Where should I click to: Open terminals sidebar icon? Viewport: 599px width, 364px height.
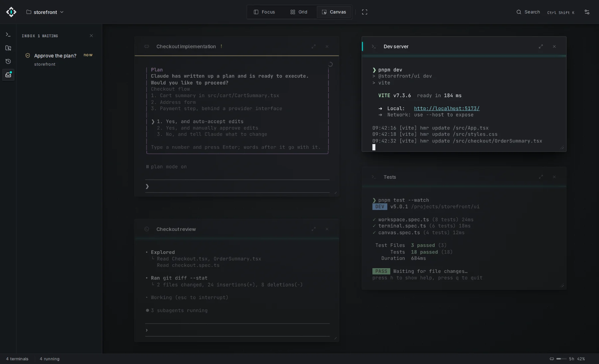coord(8,35)
